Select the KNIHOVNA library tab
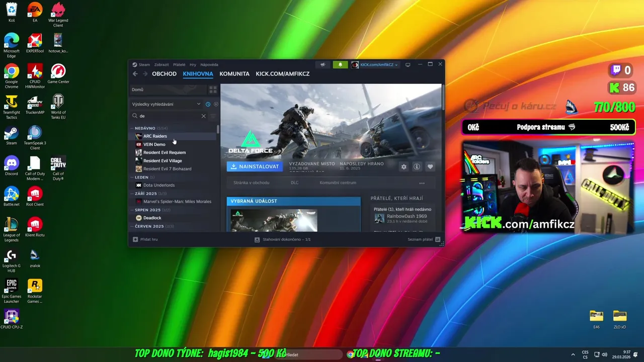 (198, 74)
